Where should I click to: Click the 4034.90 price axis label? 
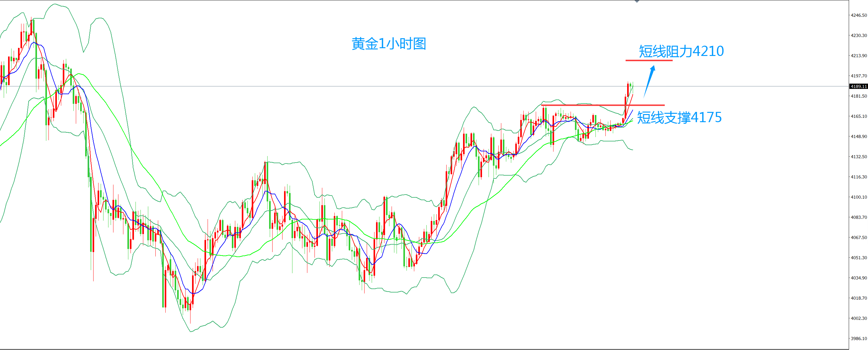point(859,278)
